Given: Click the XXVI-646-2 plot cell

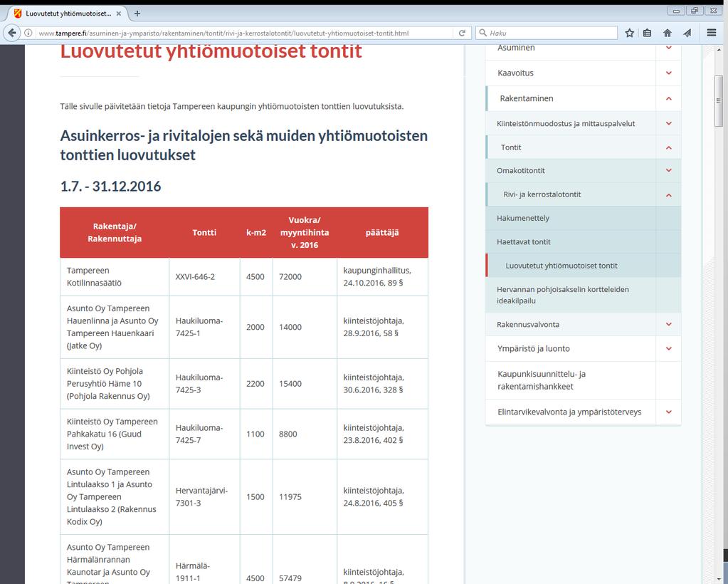Looking at the screenshot, I should 204,276.
